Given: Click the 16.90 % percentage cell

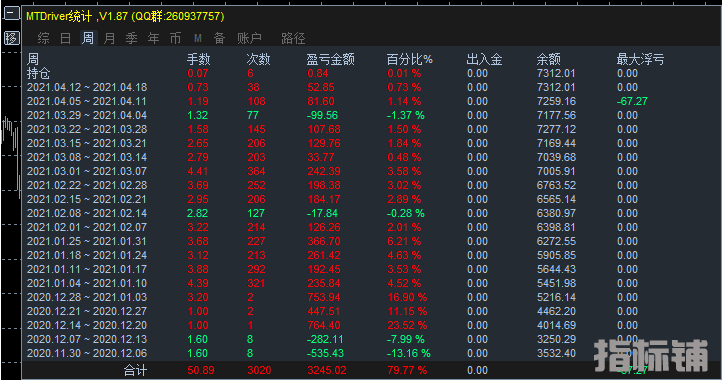Looking at the screenshot, I should tap(407, 297).
